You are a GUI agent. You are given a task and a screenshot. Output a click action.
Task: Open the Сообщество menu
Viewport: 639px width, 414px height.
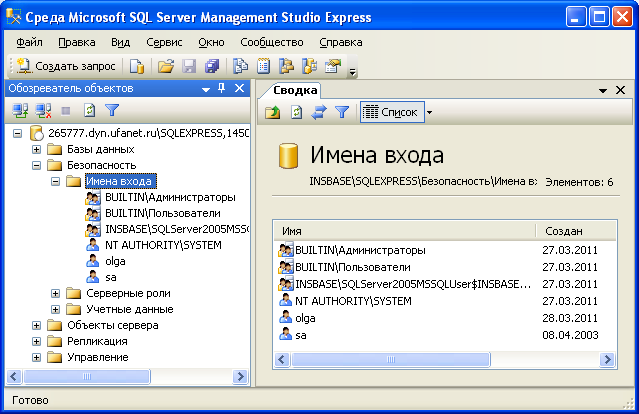[x=272, y=42]
